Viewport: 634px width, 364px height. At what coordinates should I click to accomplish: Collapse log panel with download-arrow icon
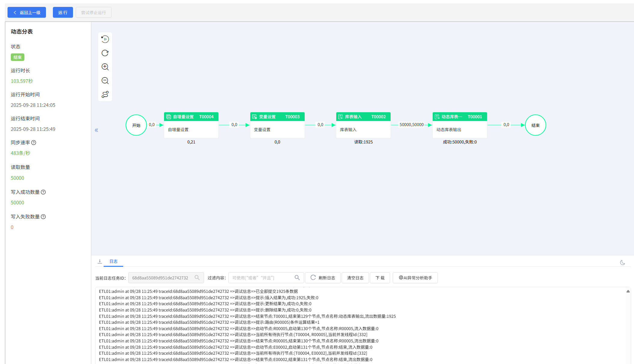click(x=100, y=261)
